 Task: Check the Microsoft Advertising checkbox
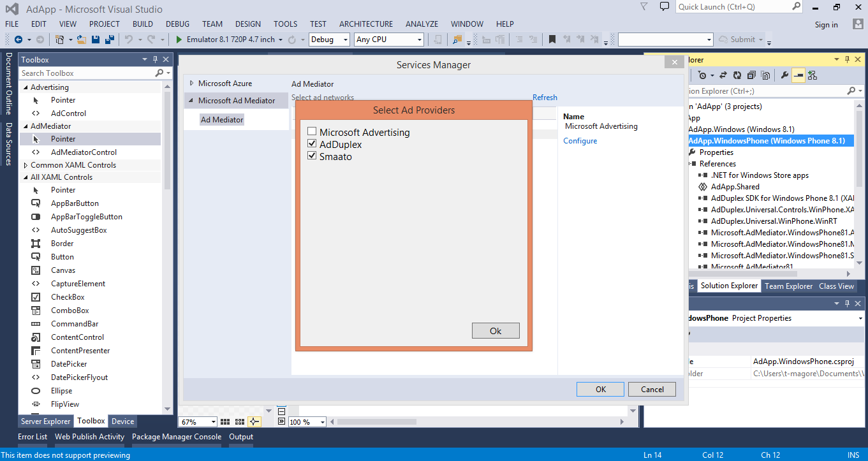point(312,132)
